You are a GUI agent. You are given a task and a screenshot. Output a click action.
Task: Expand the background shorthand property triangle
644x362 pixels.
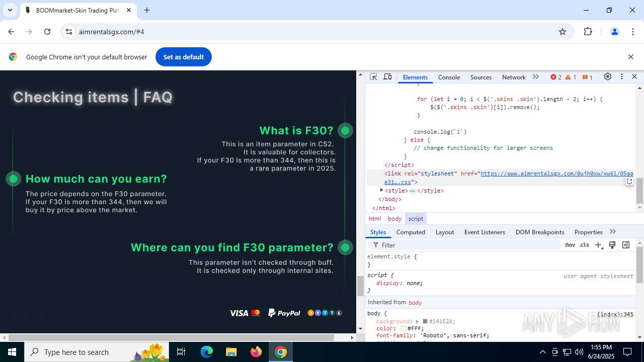pyautogui.click(x=417, y=321)
